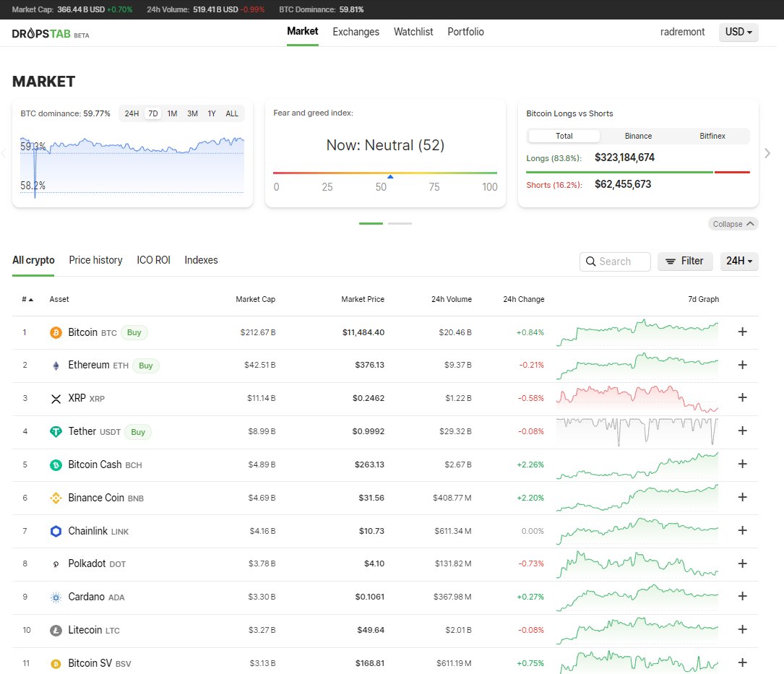Go to second carousel page indicator
The image size is (784, 674).
(400, 223)
